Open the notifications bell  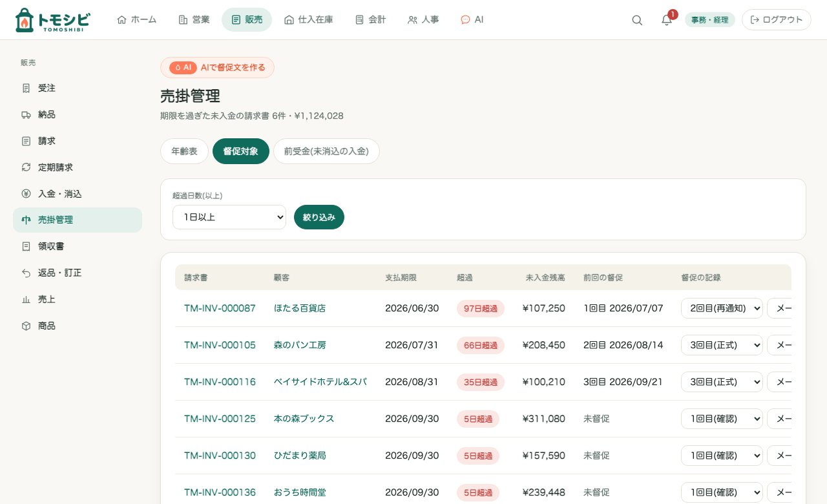667,20
